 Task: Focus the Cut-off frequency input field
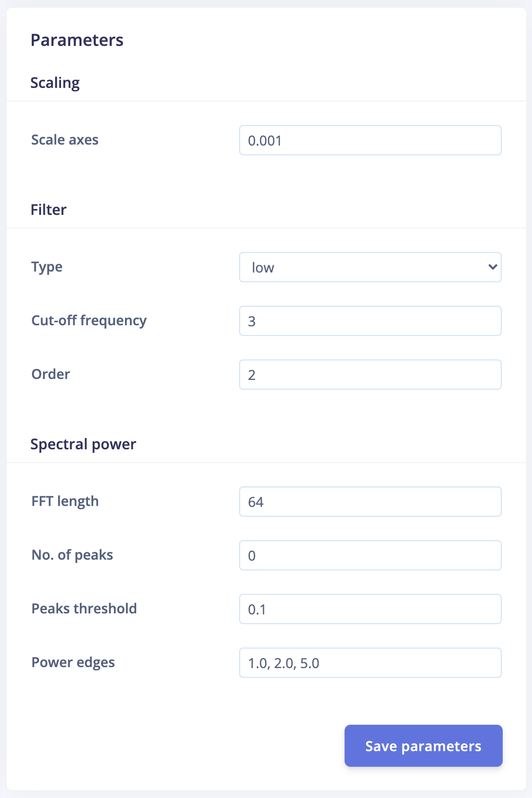pyautogui.click(x=370, y=321)
